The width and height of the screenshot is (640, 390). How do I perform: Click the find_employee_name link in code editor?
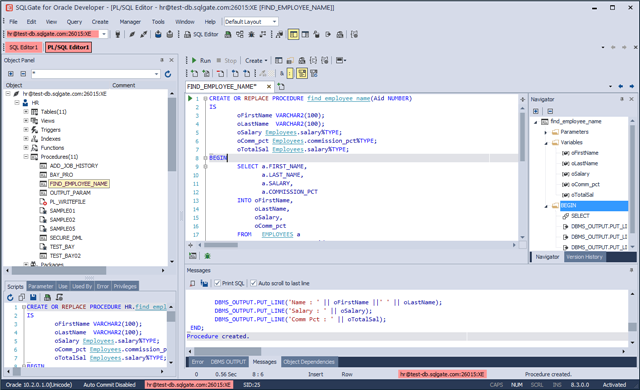(338, 98)
